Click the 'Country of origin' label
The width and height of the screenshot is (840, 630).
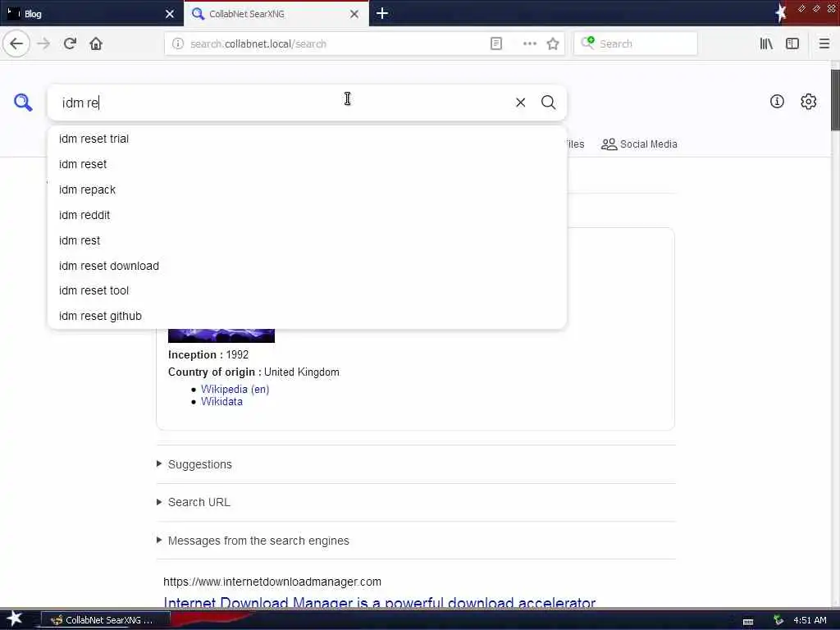214,372
